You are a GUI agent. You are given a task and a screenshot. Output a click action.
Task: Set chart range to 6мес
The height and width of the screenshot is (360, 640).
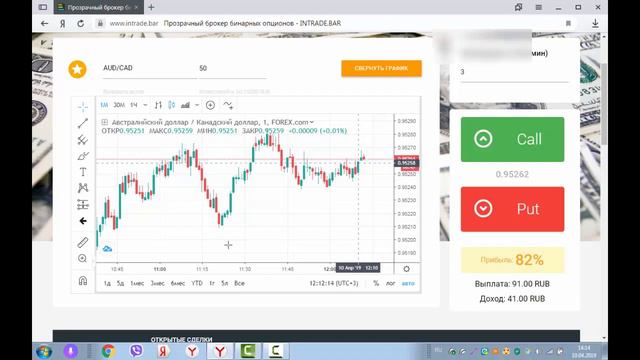[x=178, y=283]
